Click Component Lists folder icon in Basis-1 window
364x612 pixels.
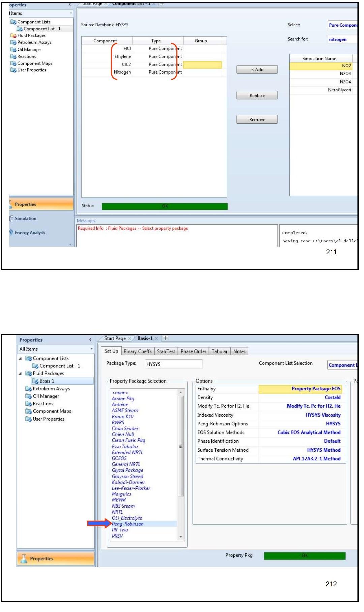(29, 358)
